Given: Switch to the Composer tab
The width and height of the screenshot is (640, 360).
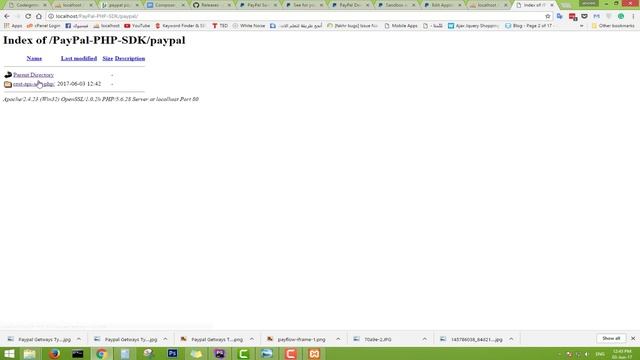Looking at the screenshot, I should [x=164, y=5].
